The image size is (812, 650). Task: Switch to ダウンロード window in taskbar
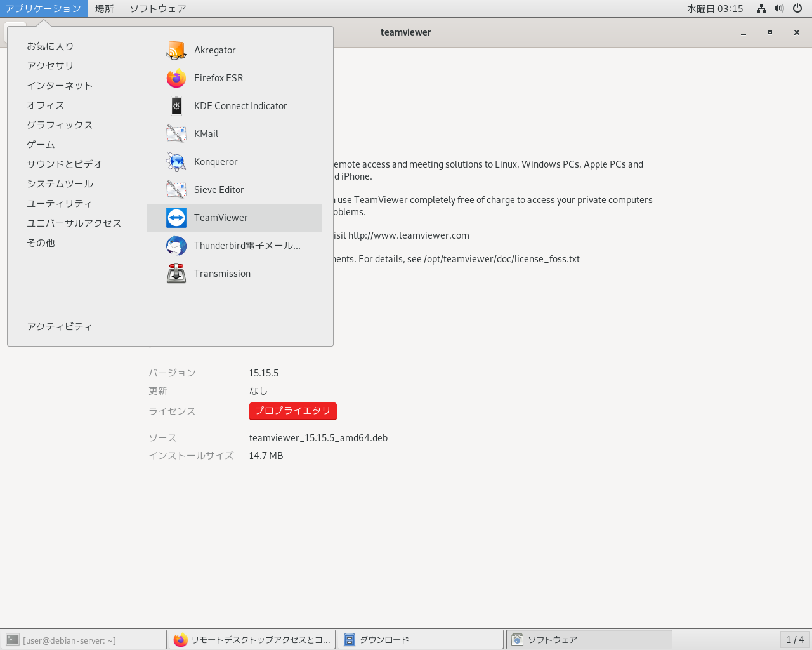(421, 640)
